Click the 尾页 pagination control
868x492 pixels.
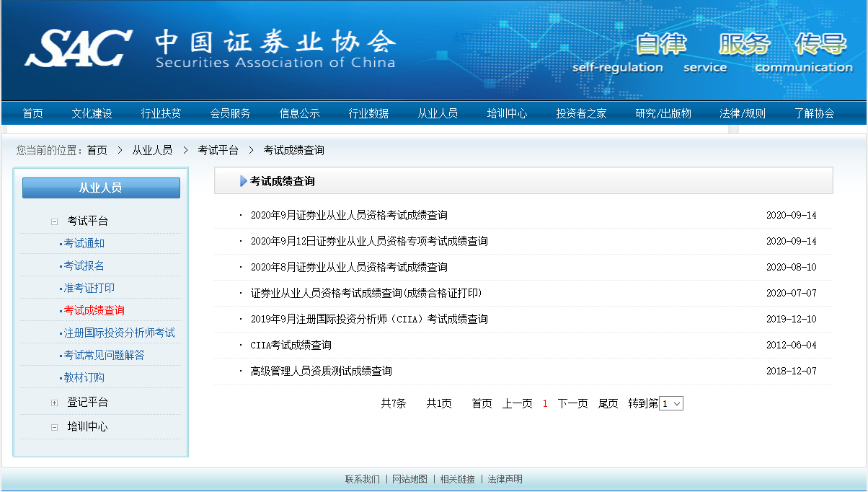pos(607,403)
